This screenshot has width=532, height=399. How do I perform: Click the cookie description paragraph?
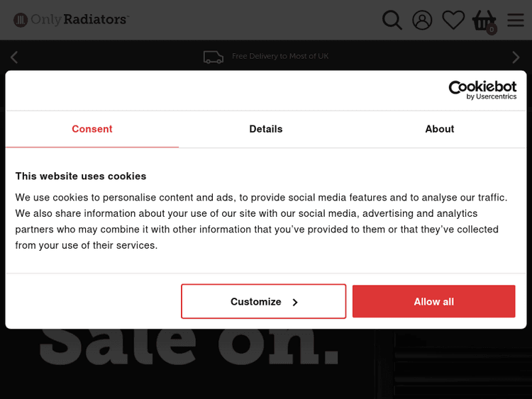pyautogui.click(x=262, y=221)
